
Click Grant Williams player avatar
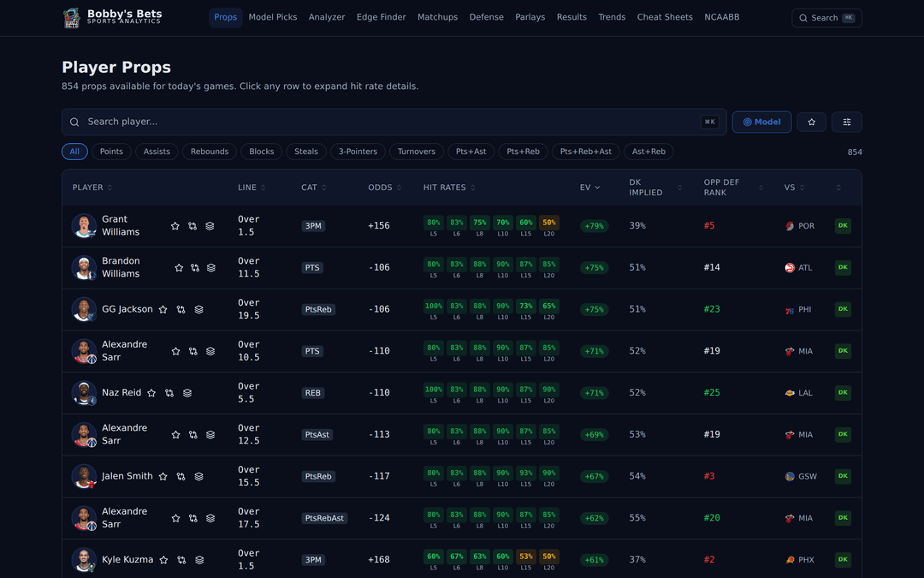[84, 226]
